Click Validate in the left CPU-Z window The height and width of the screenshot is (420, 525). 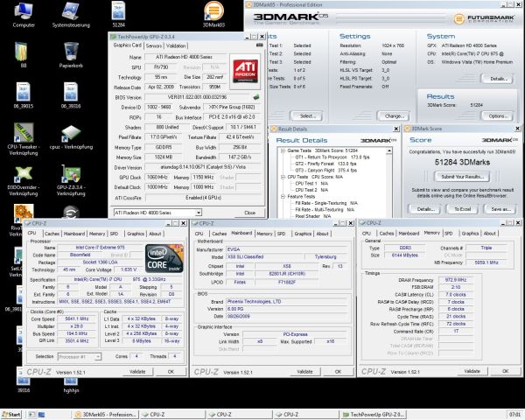[x=137, y=371]
